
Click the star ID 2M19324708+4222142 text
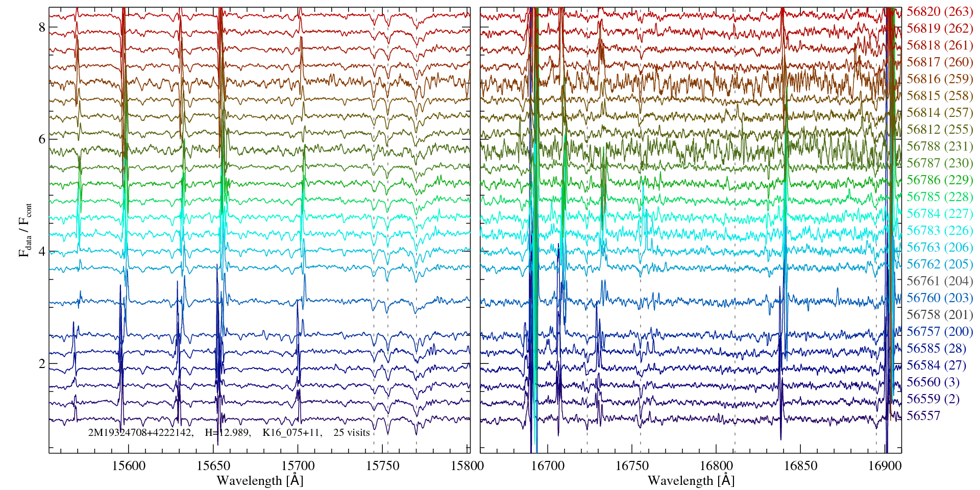pyautogui.click(x=140, y=433)
